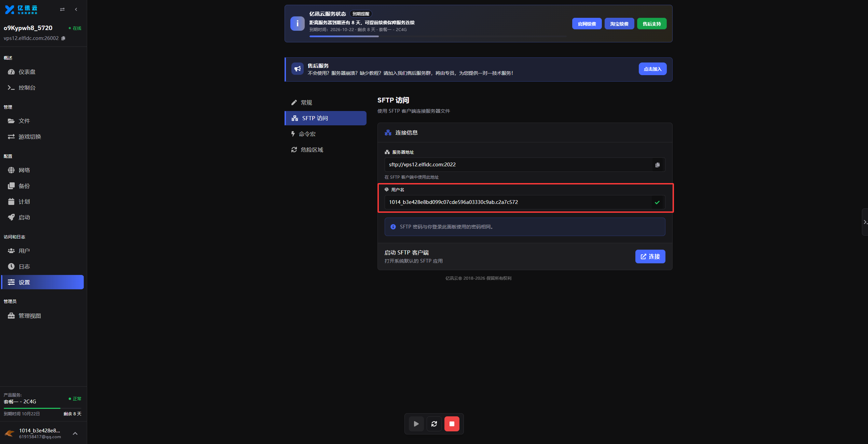Screen dimensions: 868x444
Task: Collapse the left sidebar with chevron
Action: [76, 10]
